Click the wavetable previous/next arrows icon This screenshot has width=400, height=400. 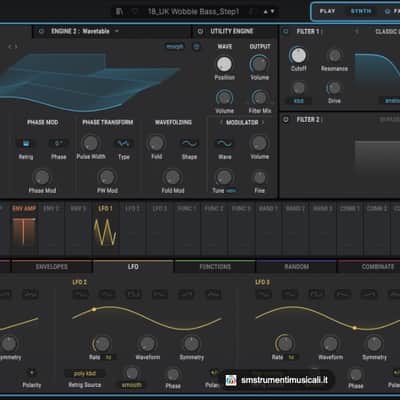coord(13,47)
